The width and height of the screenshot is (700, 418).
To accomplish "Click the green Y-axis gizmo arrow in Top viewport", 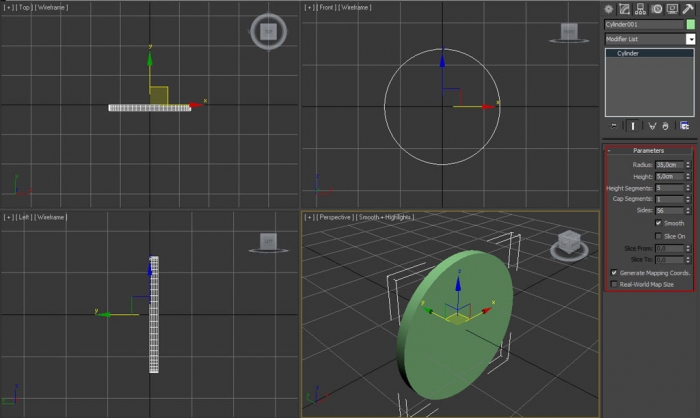I will pos(150,60).
